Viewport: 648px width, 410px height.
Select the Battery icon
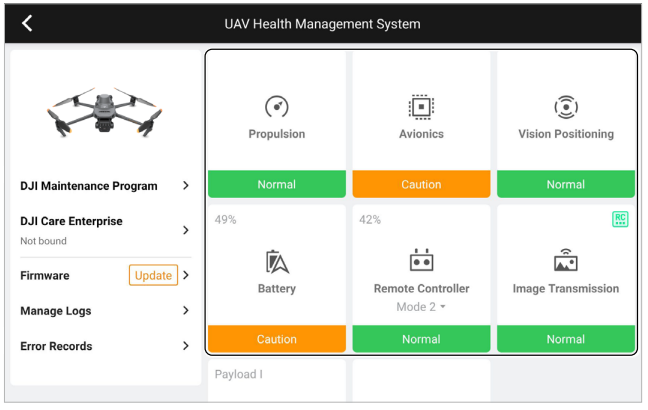click(276, 262)
